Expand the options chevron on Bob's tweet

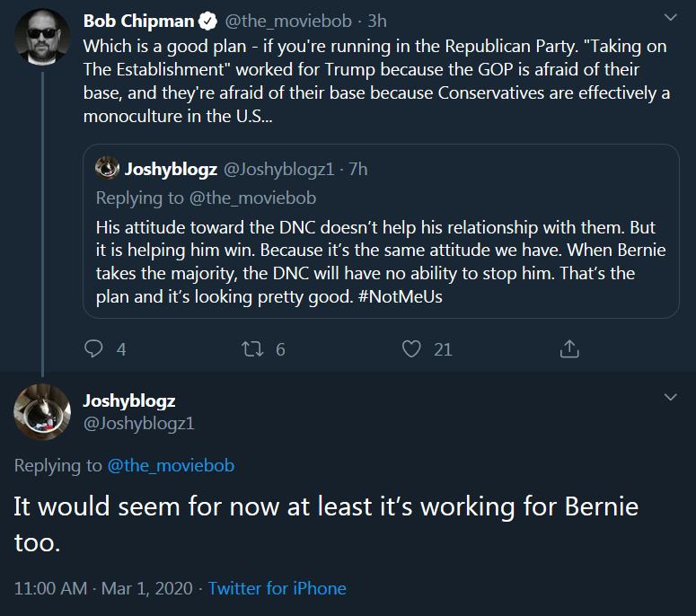(670, 17)
